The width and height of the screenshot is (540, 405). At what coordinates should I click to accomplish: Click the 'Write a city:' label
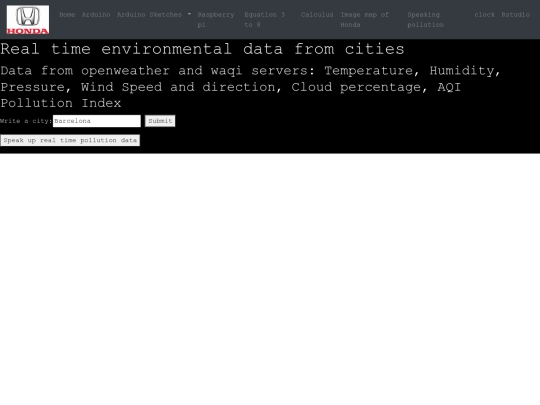tap(26, 121)
